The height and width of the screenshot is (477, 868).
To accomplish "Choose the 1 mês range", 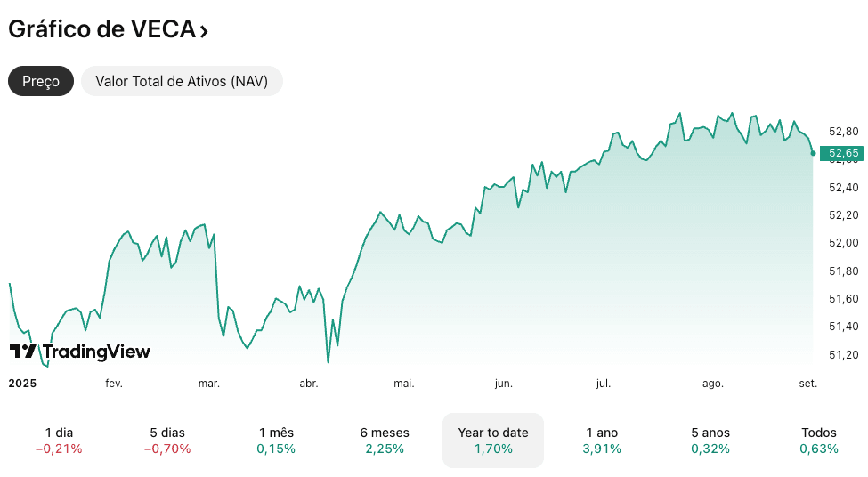I will [276, 441].
